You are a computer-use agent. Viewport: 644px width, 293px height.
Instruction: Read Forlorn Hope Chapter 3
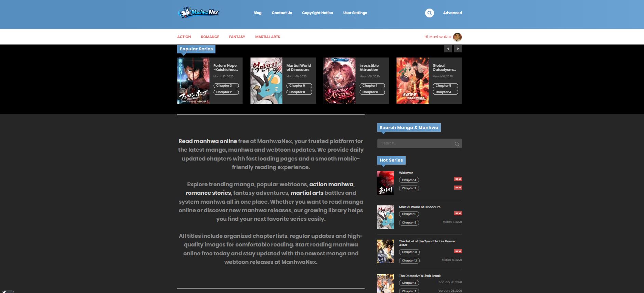tap(226, 86)
